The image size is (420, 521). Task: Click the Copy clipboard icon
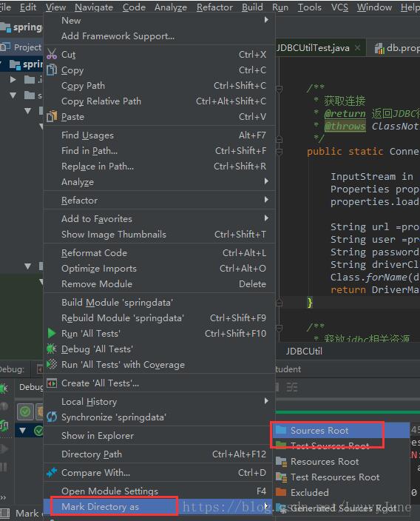tap(52, 70)
